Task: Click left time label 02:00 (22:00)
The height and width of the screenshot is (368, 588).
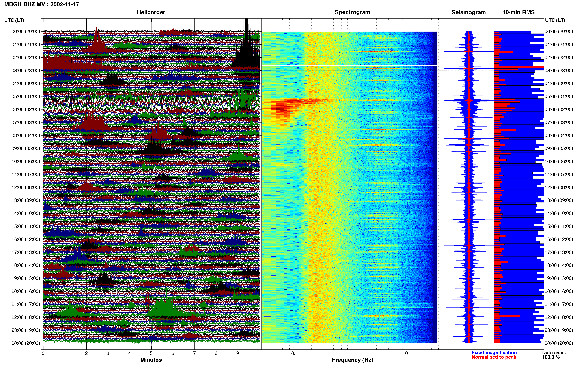Action: pos(26,57)
